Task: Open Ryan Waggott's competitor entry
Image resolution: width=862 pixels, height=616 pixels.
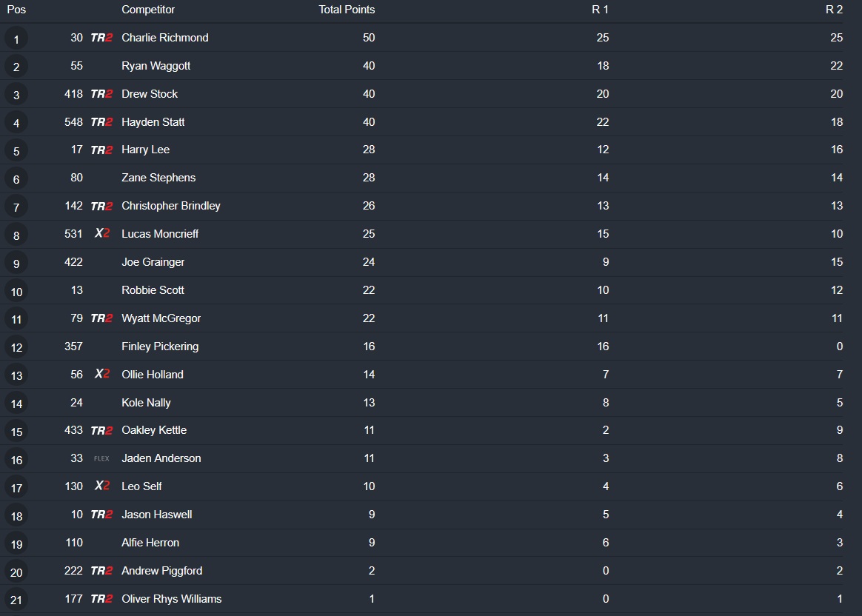Action: [156, 66]
